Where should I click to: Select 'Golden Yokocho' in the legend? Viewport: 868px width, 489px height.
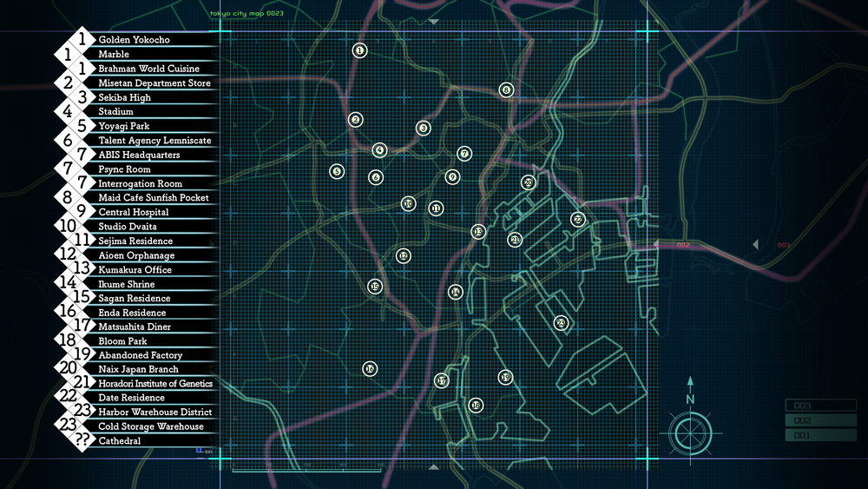click(x=134, y=40)
